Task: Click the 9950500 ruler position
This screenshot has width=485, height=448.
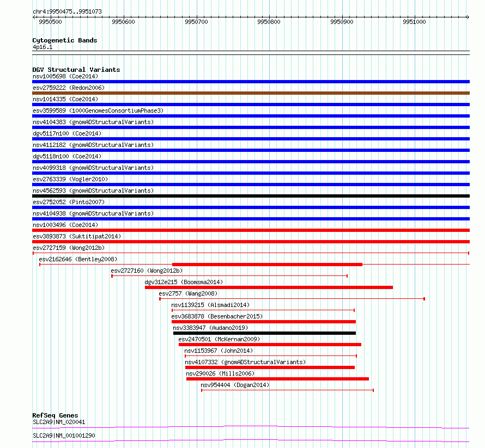Action: (x=51, y=22)
